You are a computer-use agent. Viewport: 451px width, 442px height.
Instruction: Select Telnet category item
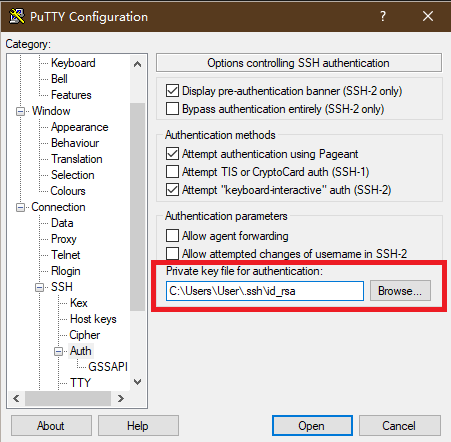[66, 255]
